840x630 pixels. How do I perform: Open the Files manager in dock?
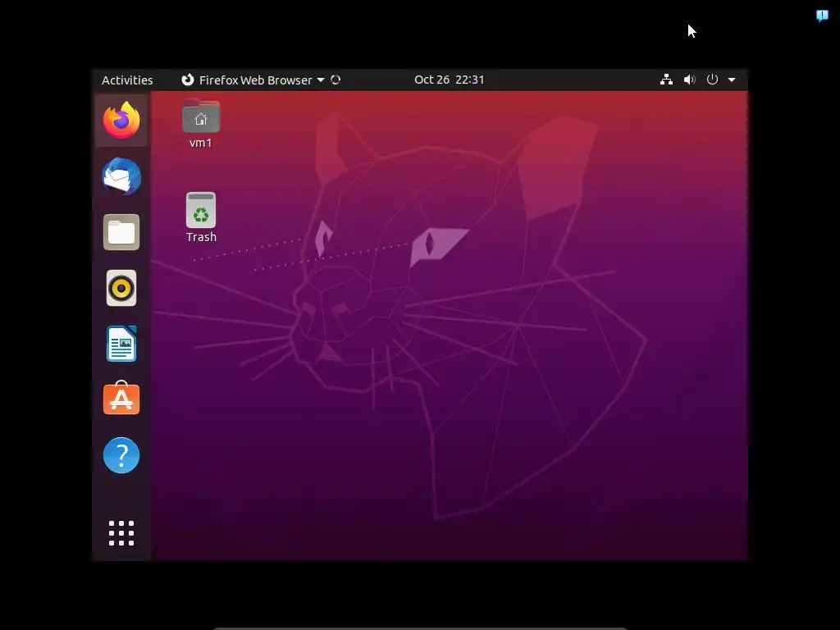point(121,232)
